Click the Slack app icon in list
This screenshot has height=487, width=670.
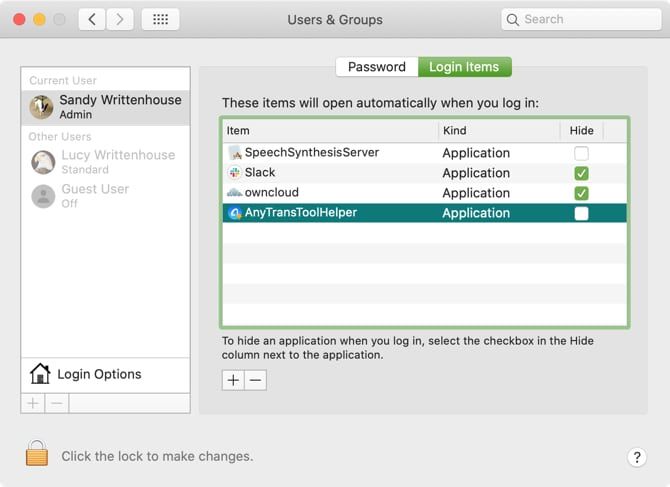point(235,173)
